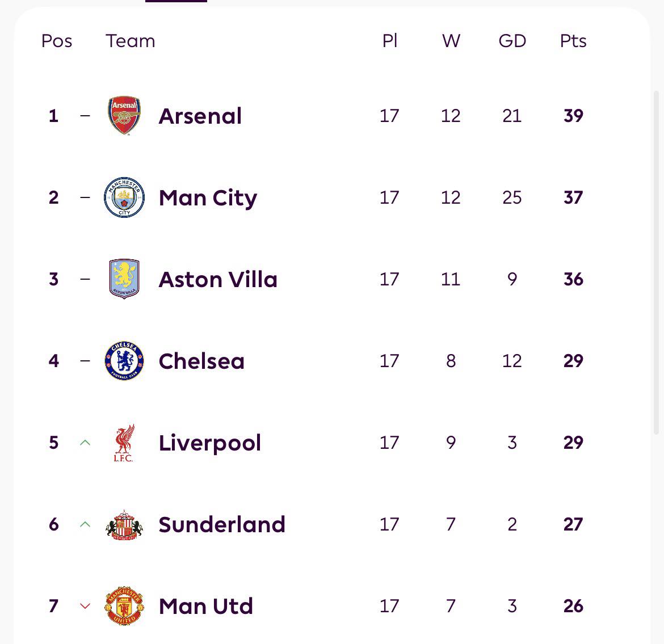This screenshot has height=644, width=664.
Task: Click the Aston Villa crest icon
Action: pos(124,279)
